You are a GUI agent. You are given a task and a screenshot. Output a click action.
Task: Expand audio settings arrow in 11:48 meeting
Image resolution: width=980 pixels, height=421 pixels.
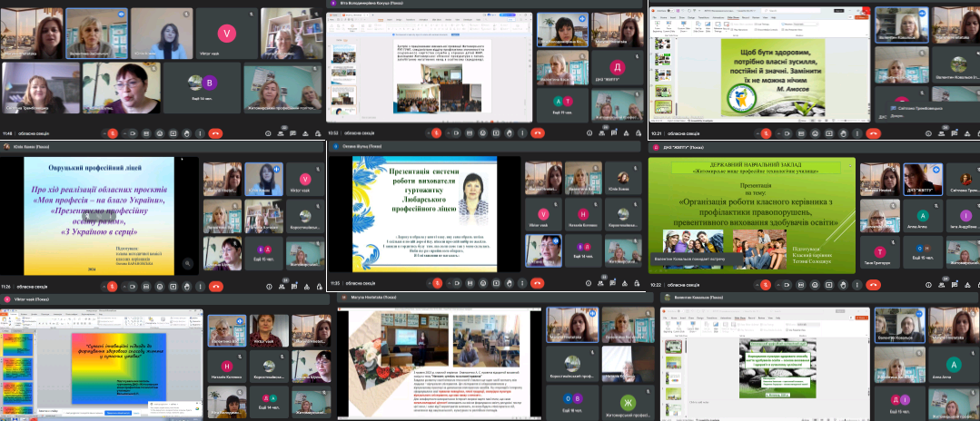[104, 133]
